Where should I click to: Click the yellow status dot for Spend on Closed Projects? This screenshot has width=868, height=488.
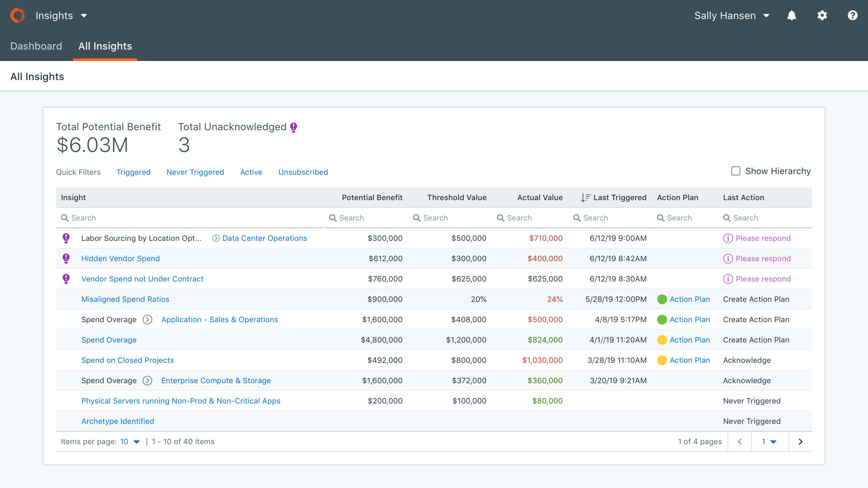(x=662, y=360)
